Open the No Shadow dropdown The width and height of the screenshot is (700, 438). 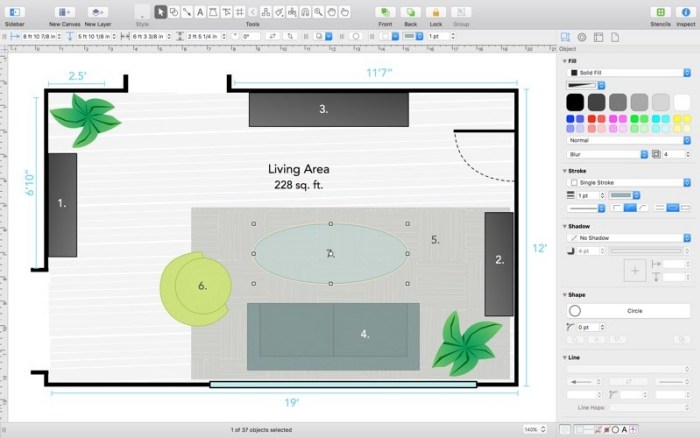[629, 238]
